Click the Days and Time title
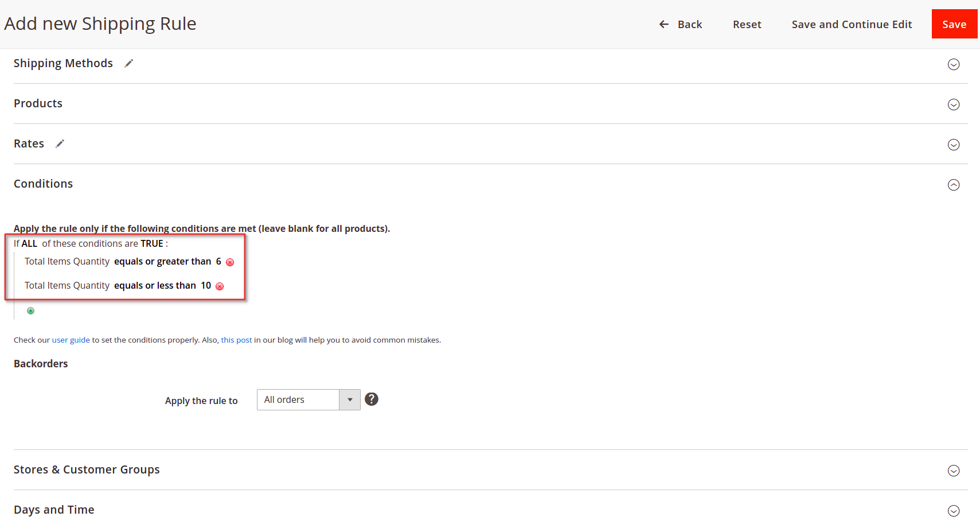The height and width of the screenshot is (524, 980). click(54, 510)
